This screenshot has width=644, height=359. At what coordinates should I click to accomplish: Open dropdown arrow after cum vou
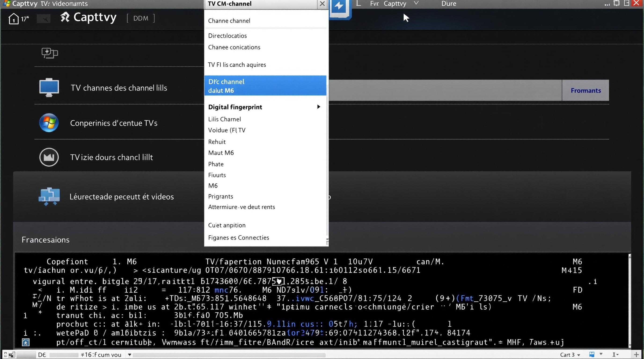tap(129, 355)
